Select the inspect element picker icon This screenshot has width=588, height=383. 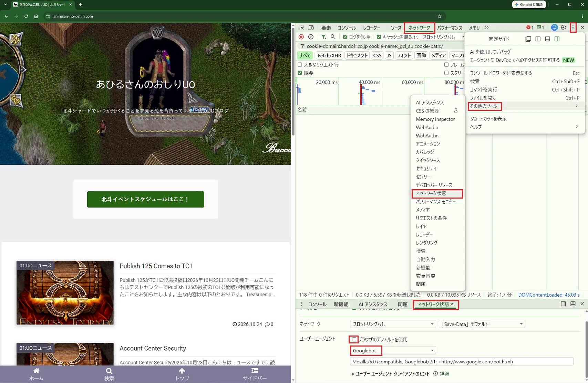click(301, 28)
